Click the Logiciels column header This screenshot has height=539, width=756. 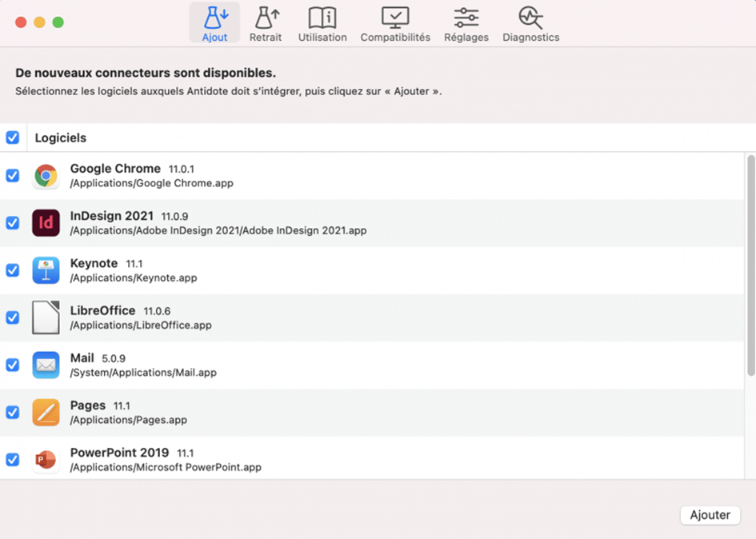pyautogui.click(x=61, y=138)
